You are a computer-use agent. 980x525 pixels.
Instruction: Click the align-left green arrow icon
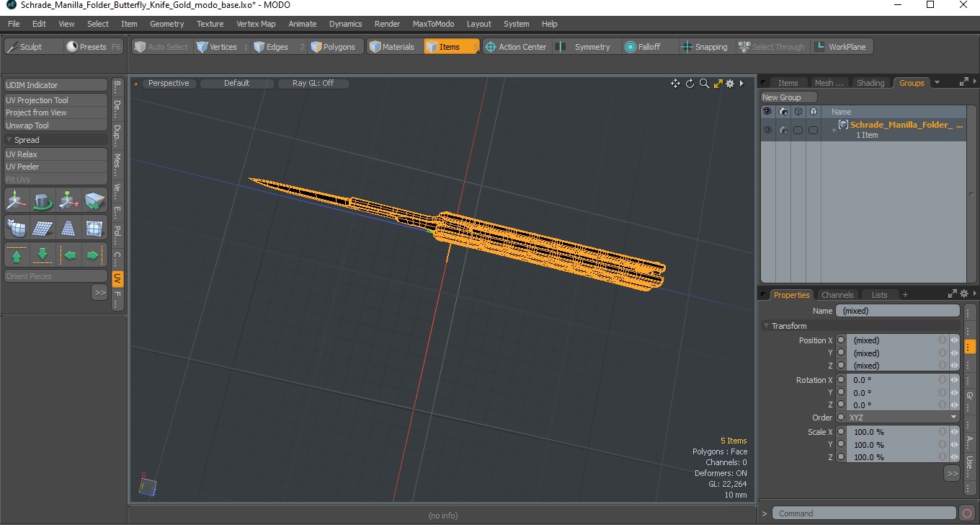point(68,255)
